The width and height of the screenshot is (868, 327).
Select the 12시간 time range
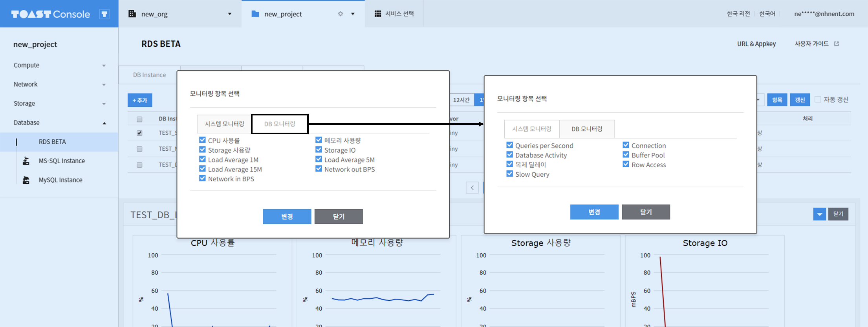coord(461,100)
